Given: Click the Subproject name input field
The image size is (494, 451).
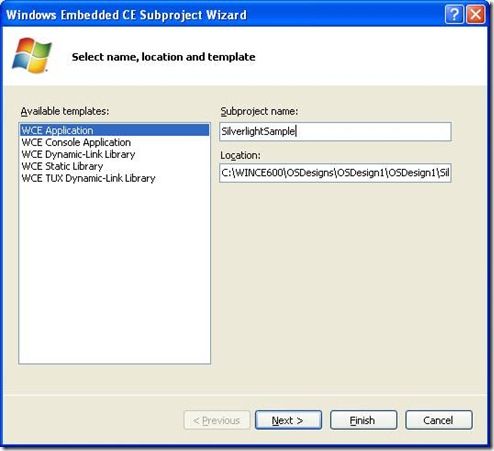Looking at the screenshot, I should (x=335, y=131).
